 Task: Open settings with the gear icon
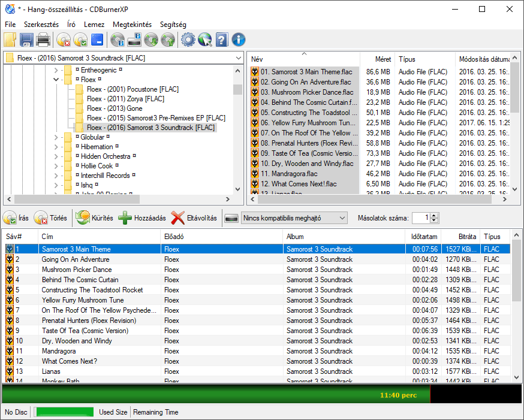pyautogui.click(x=188, y=40)
